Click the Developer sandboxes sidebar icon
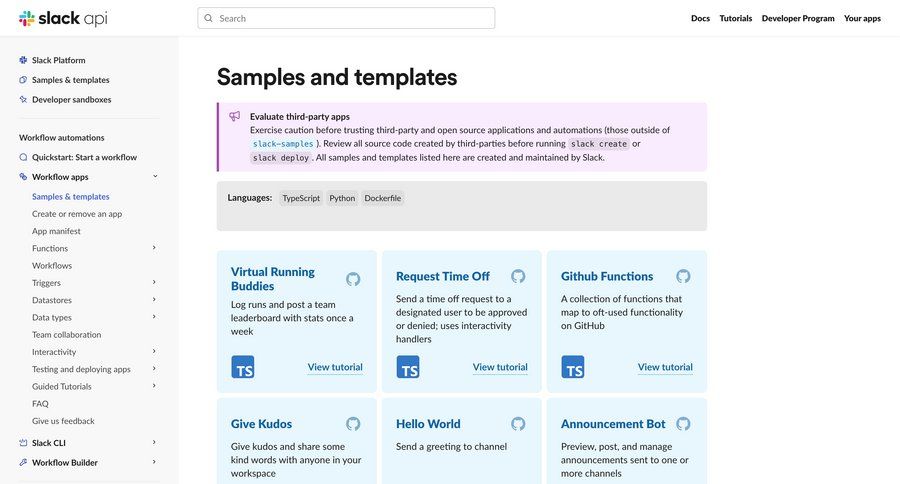This screenshot has height=484, width=900. [23, 99]
